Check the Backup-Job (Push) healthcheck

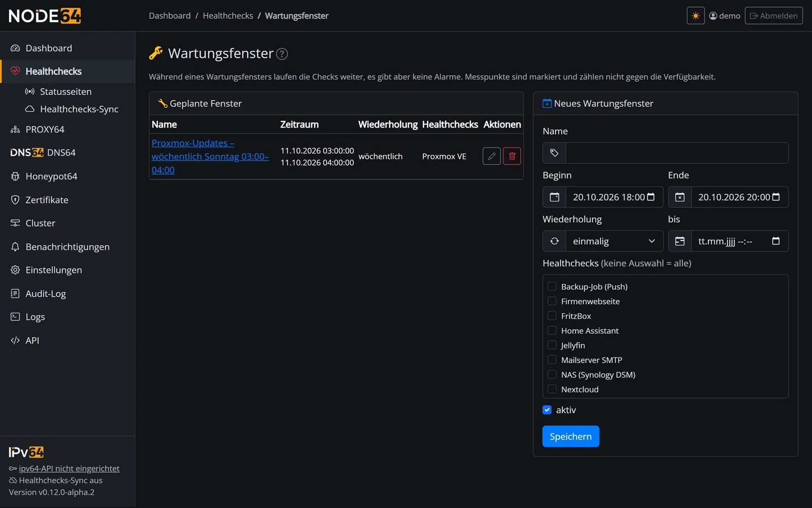[552, 287]
